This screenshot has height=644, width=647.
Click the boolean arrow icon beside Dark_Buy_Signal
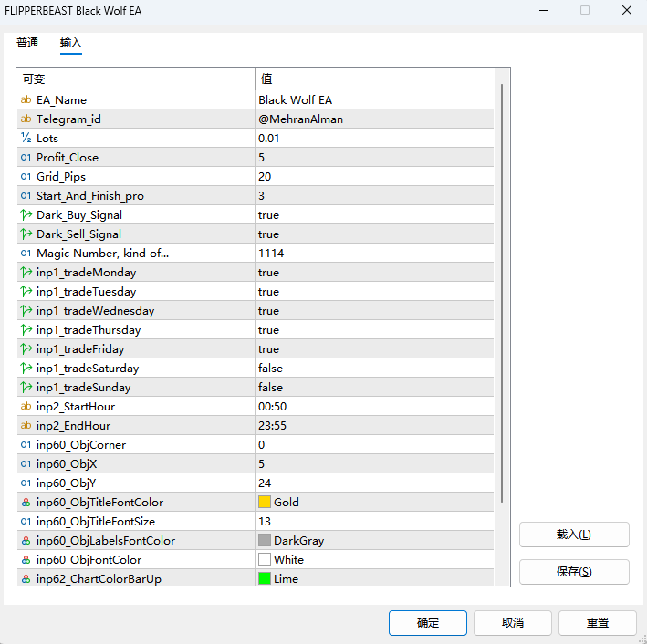[x=26, y=214]
